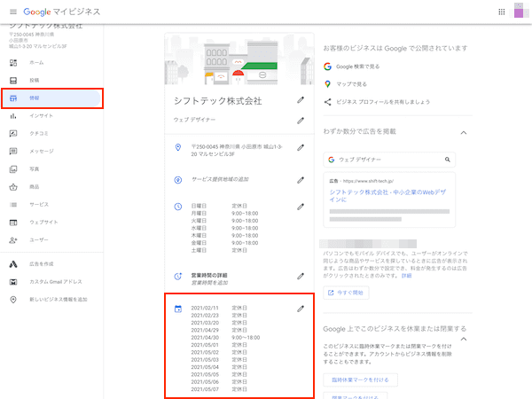532x399 pixels.
Task: Click 臨時休業マークを付ける button
Action: 360,379
